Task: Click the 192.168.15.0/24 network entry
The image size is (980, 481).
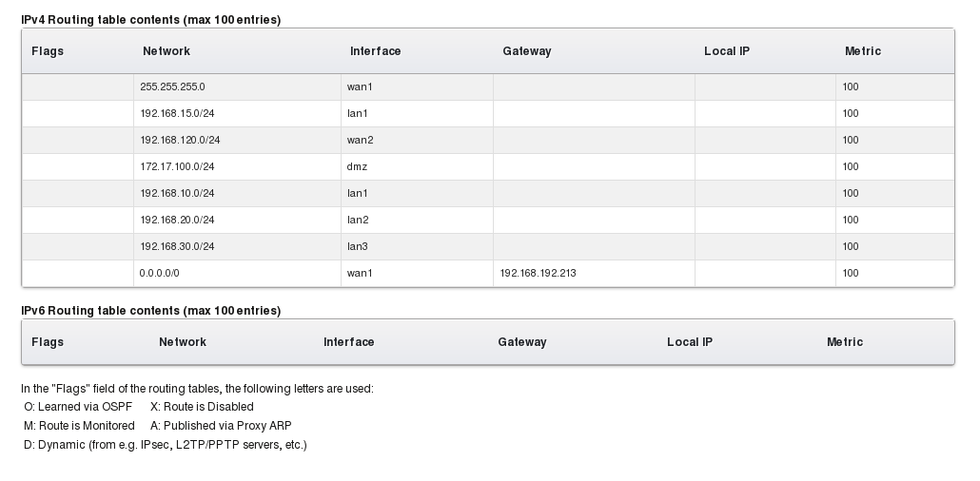Action: pyautogui.click(x=177, y=114)
